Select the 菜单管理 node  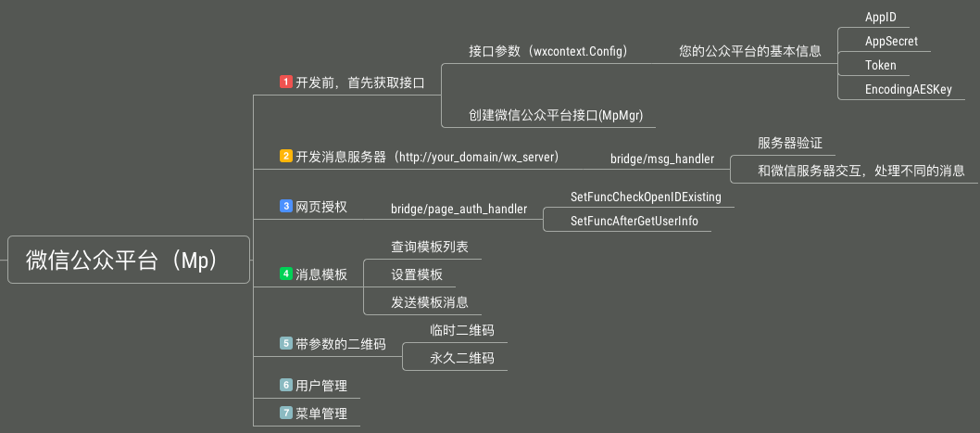[x=321, y=414]
